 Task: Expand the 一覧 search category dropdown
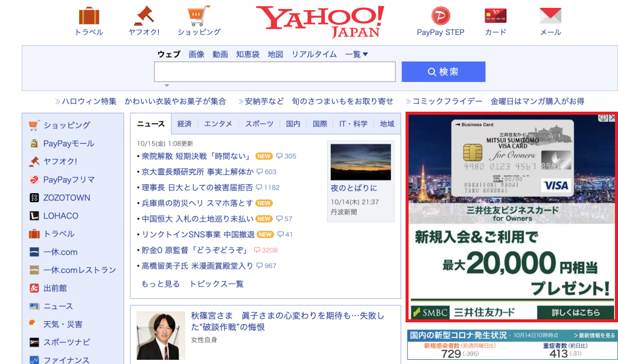pos(356,54)
